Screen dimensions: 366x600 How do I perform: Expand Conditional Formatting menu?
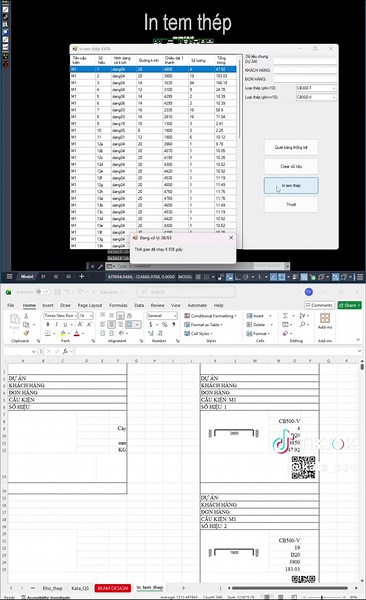[x=210, y=316]
